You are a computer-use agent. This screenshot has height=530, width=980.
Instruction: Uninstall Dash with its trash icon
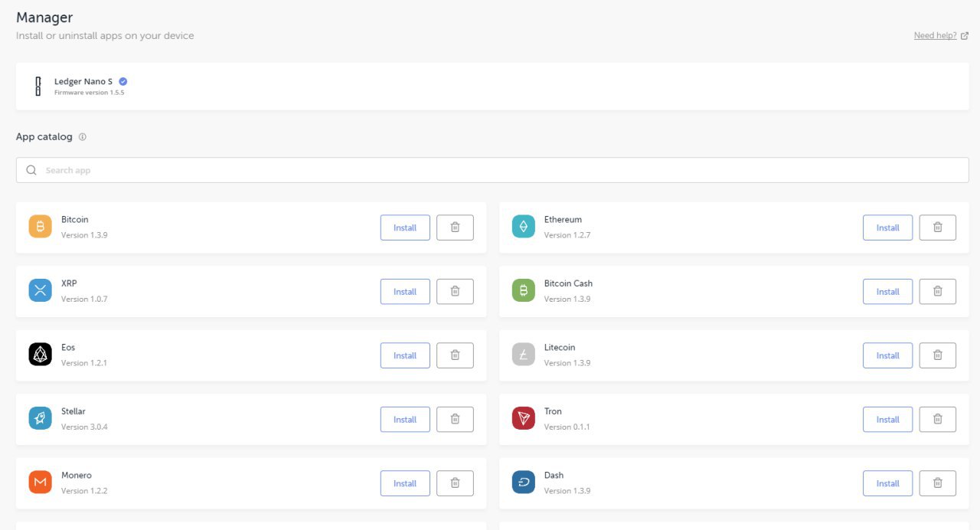click(x=937, y=483)
